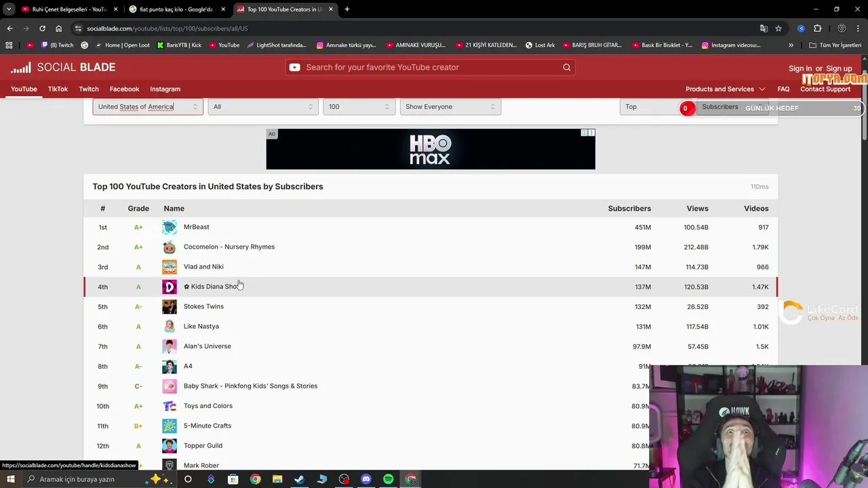Open 'Cocomelon - Nursery Rhymes' link
Image resolution: width=868 pixels, height=488 pixels.
[x=229, y=247]
